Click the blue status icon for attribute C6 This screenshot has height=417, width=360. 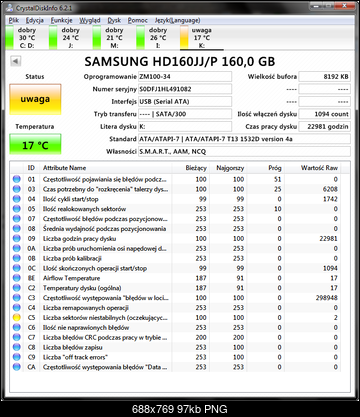point(16,327)
